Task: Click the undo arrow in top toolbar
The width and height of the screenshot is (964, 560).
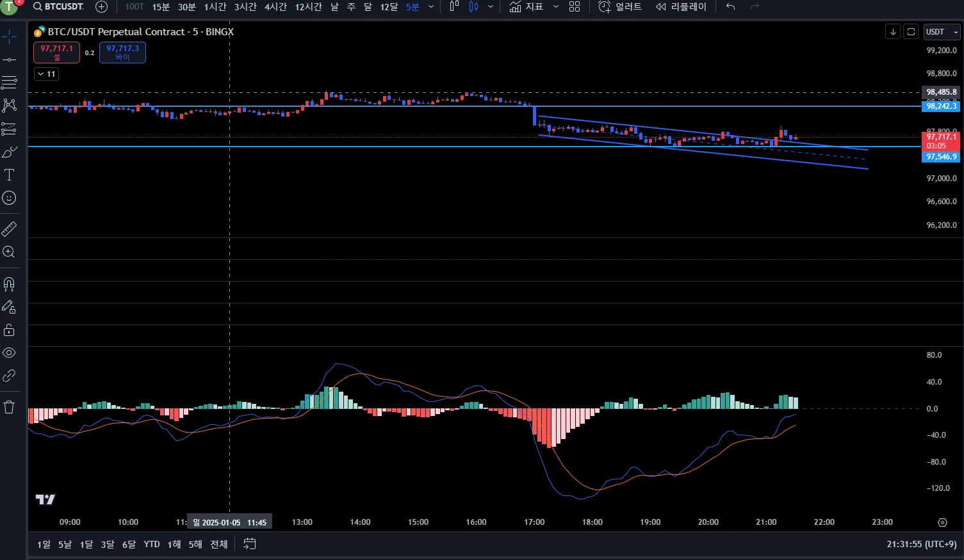Action: (730, 6)
